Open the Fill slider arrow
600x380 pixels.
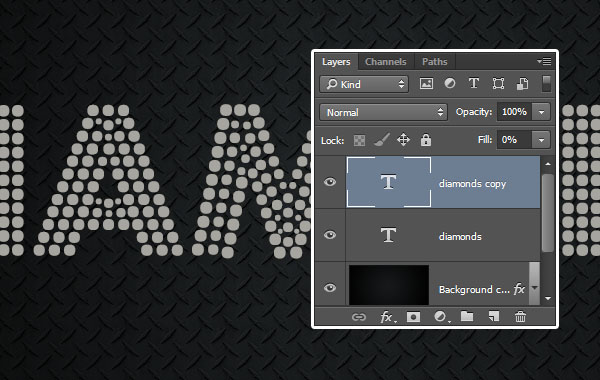click(x=541, y=140)
